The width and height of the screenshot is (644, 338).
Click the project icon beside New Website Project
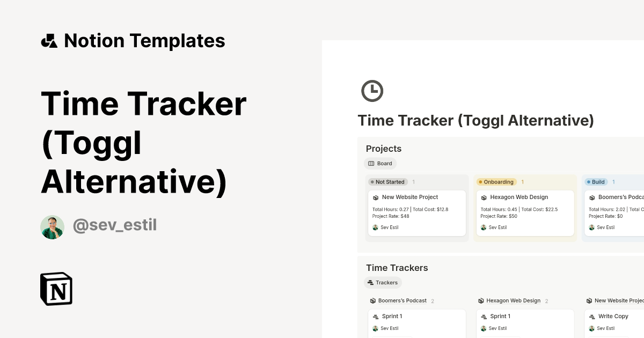375,197
